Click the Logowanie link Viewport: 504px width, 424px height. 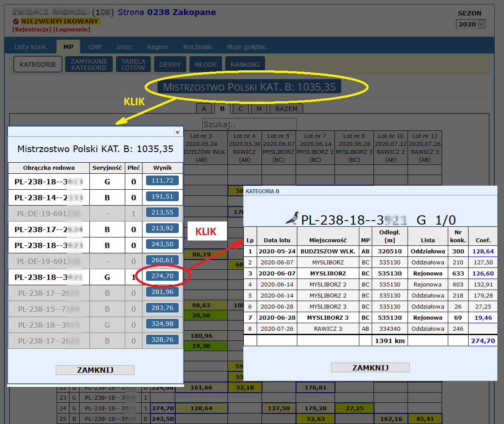click(72, 29)
